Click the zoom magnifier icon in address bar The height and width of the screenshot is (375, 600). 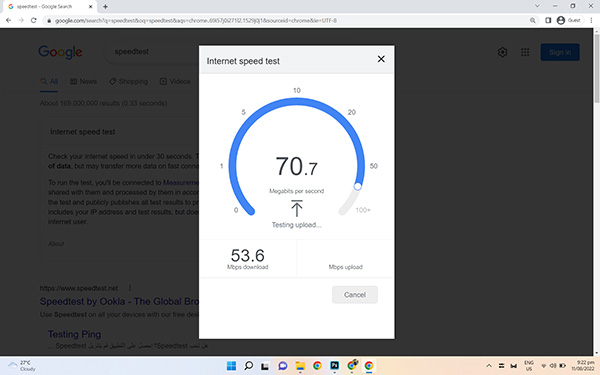click(533, 20)
